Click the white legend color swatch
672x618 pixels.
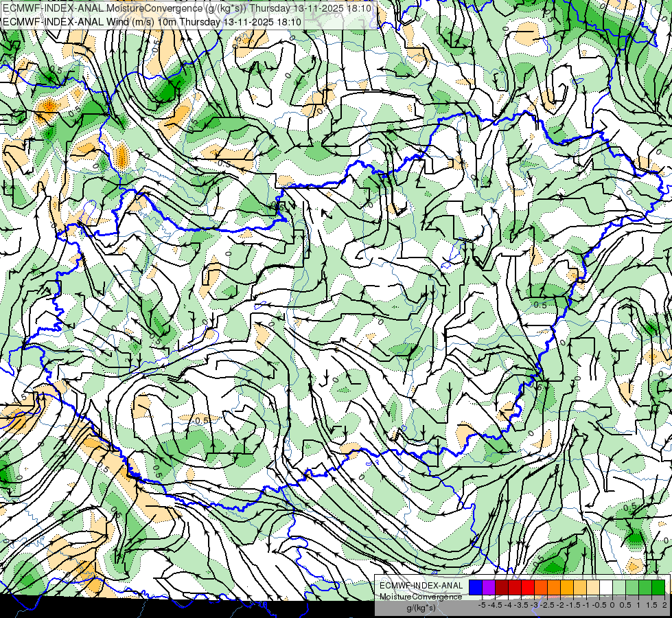tap(606, 588)
